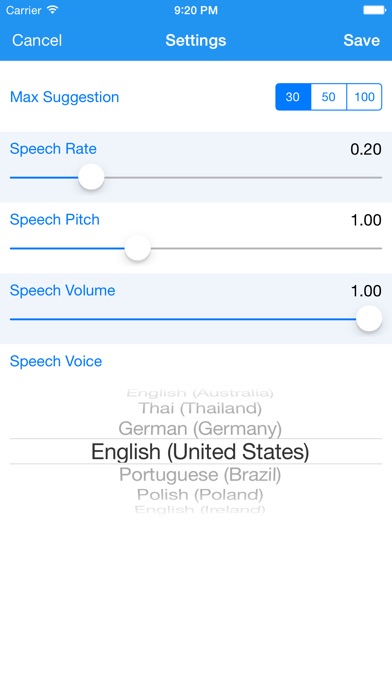Screen dimensions: 392x696
Task: Select 50 max suggestions segment
Action: tap(329, 97)
